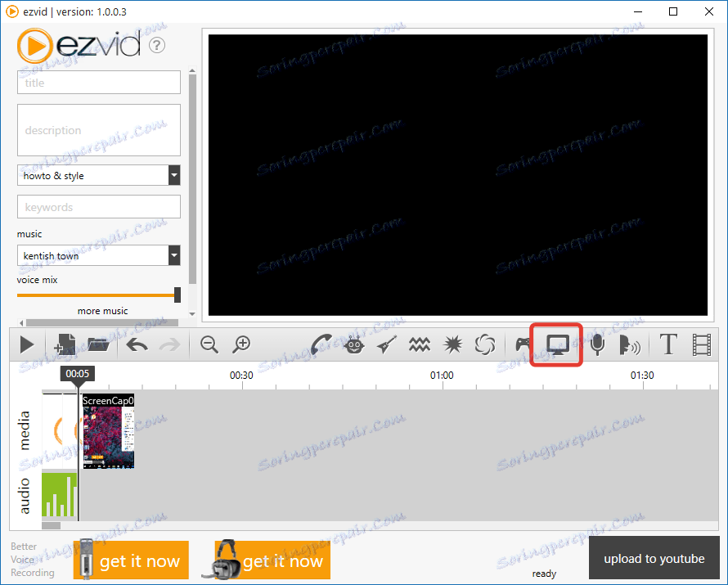This screenshot has width=728, height=585.
Task: Click the telephone effect icon
Action: pos(321,344)
